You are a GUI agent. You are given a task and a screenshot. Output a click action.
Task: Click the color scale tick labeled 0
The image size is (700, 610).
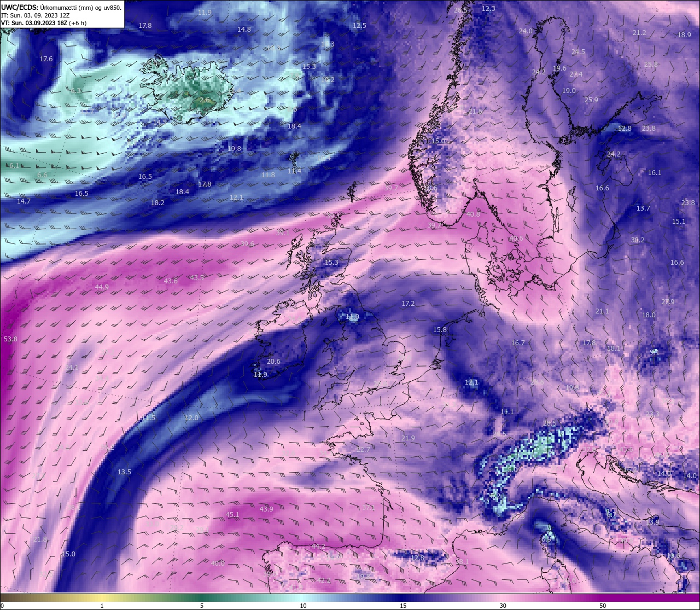pyautogui.click(x=2, y=606)
